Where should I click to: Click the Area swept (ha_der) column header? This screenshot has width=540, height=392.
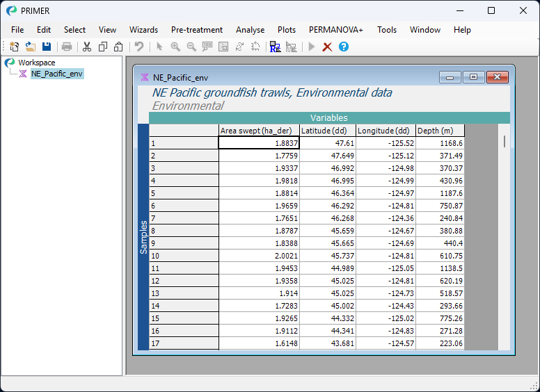(258, 131)
